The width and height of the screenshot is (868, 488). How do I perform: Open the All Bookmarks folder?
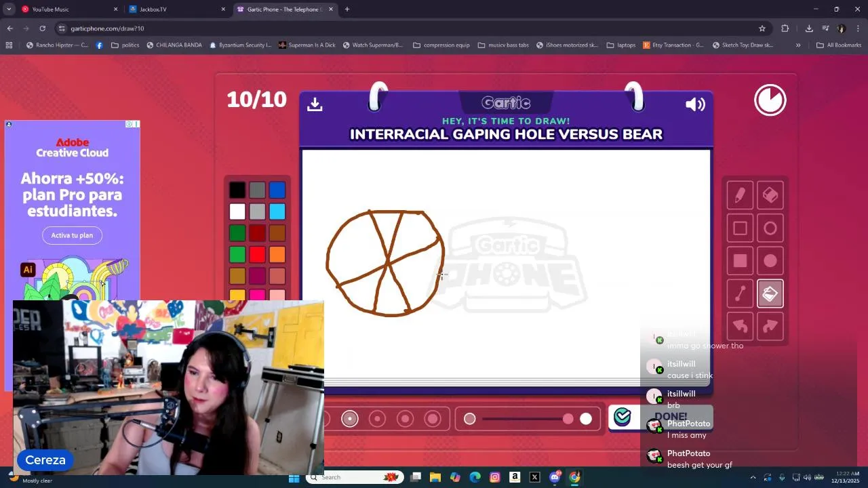pos(839,45)
